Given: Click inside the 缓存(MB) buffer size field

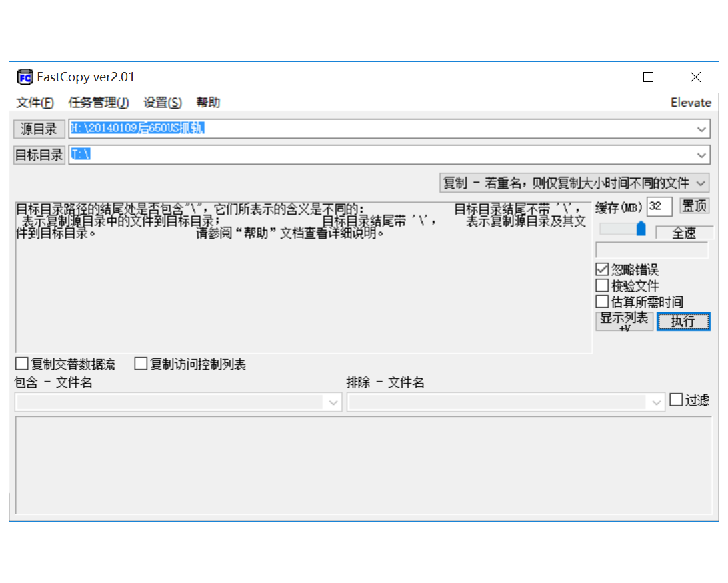Looking at the screenshot, I should point(659,206).
